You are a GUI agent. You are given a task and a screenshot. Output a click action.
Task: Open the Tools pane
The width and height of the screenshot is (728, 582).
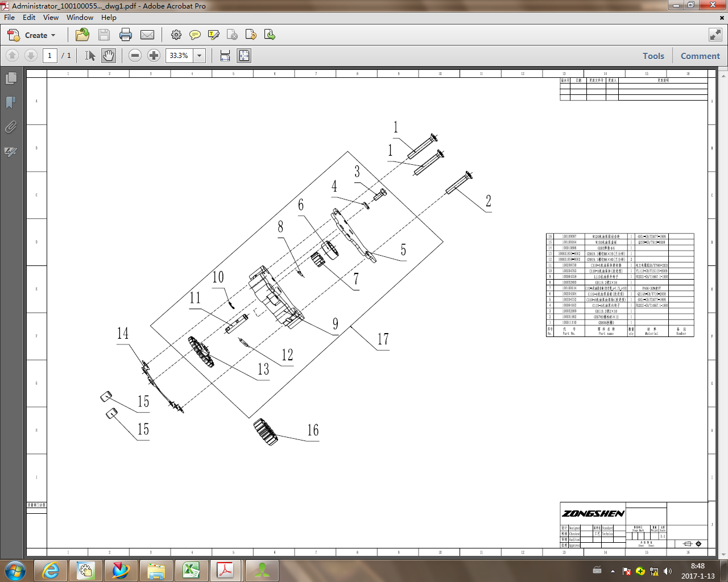(x=653, y=56)
